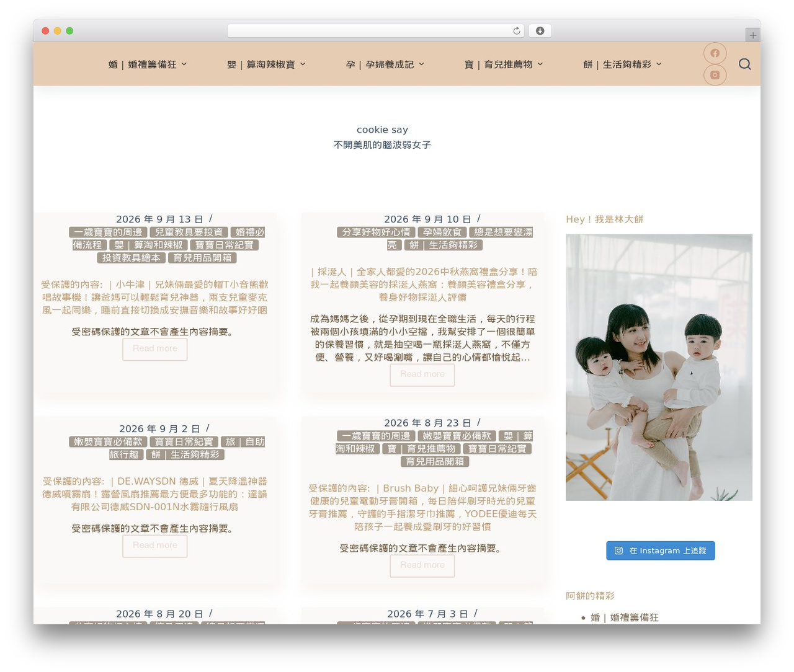The image size is (794, 672).
Task: Follow on Instagram via the blue button
Action: click(661, 550)
